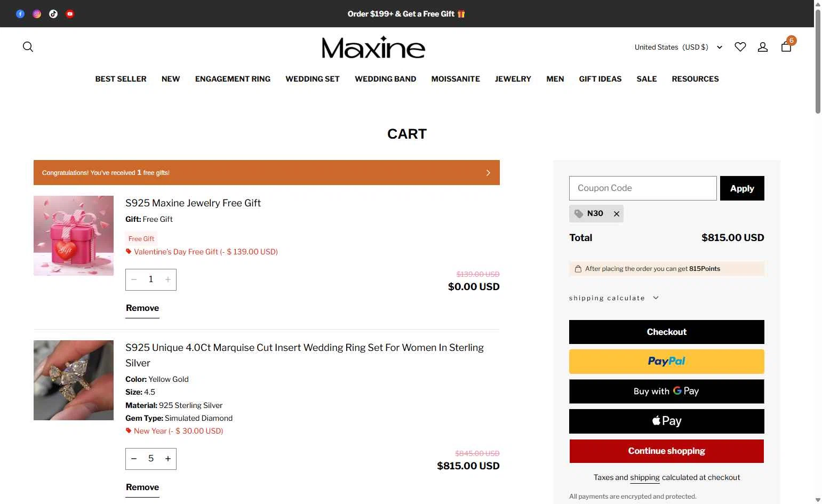
Task: Click the Maxine logo
Action: [x=373, y=47]
